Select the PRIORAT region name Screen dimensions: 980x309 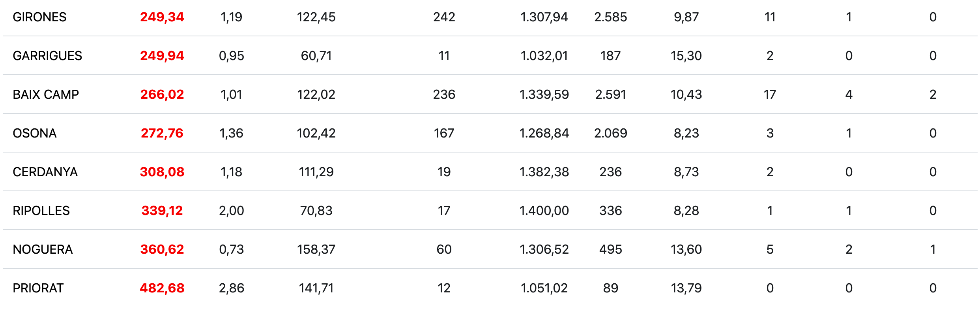(38, 288)
